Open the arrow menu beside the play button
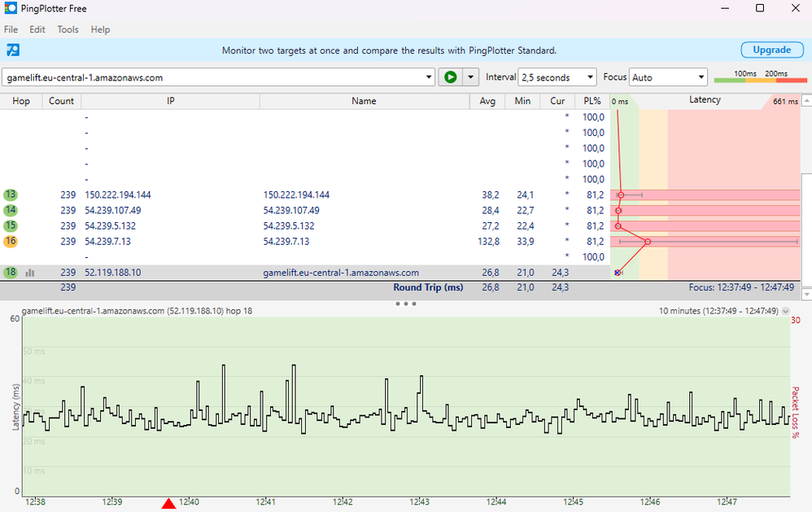The height and width of the screenshot is (512, 812). click(x=469, y=77)
